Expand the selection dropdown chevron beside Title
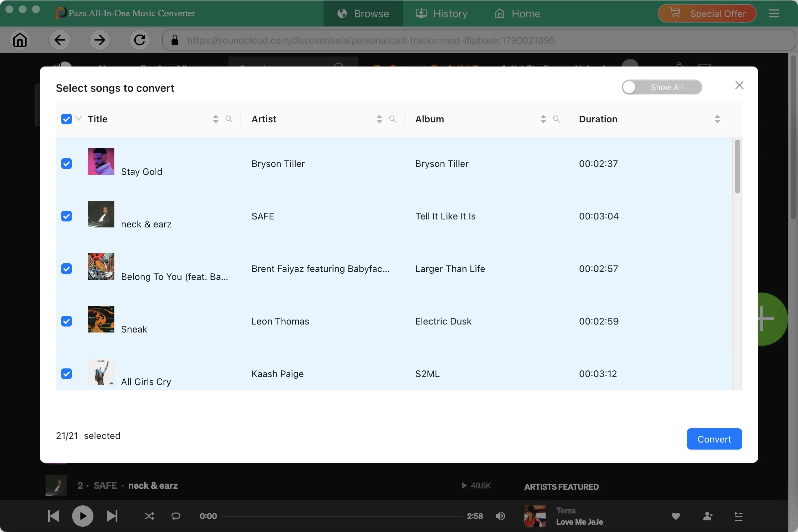 [78, 118]
